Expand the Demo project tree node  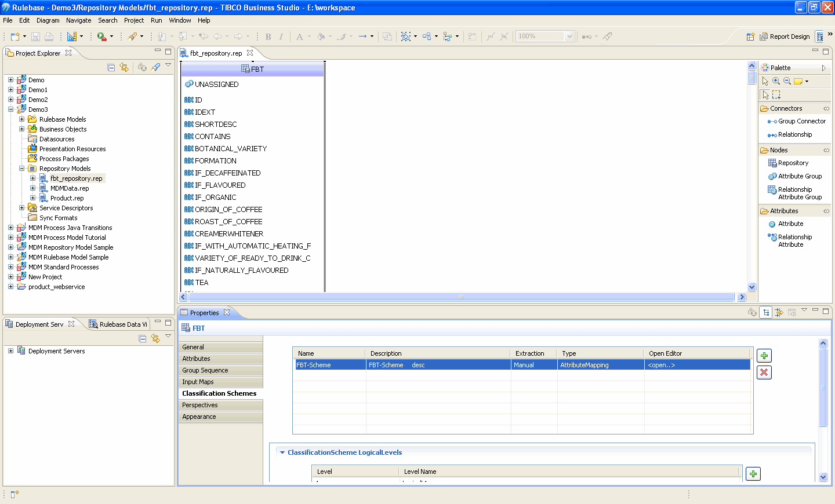point(10,80)
